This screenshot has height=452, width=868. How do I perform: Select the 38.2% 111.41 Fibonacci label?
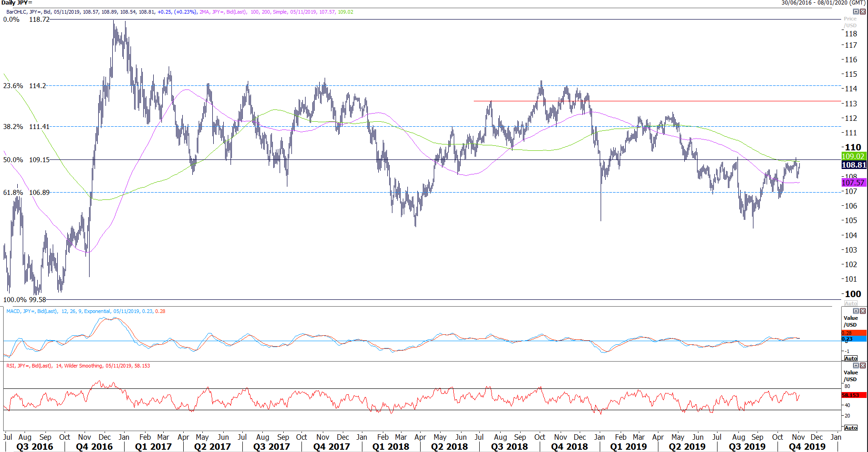click(26, 127)
